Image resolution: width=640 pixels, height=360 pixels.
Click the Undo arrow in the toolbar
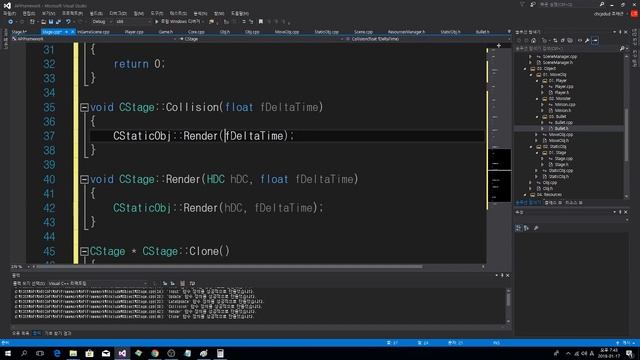[68, 22]
